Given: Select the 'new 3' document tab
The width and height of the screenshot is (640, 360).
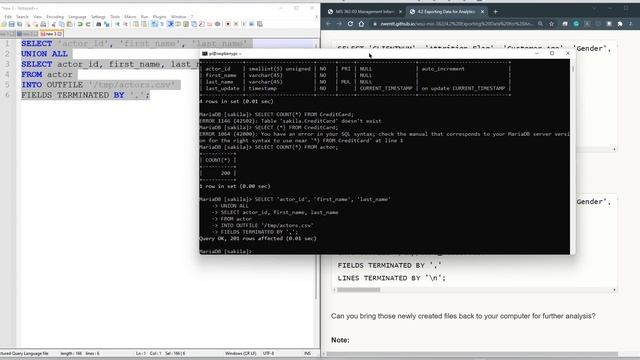Looking at the screenshot, I should pos(51,34).
